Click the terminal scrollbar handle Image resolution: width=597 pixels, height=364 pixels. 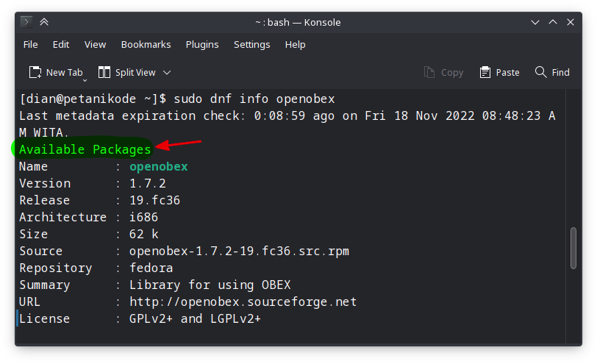(x=573, y=249)
